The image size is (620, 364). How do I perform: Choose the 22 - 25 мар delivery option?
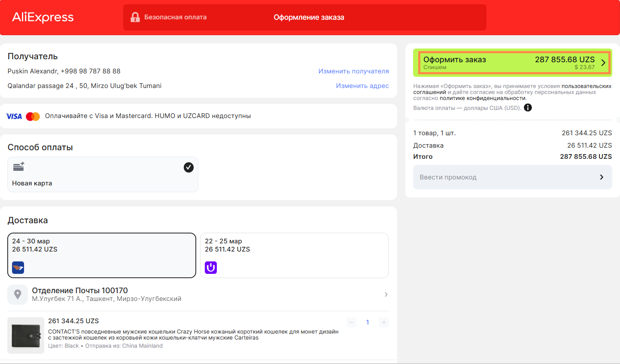[294, 255]
